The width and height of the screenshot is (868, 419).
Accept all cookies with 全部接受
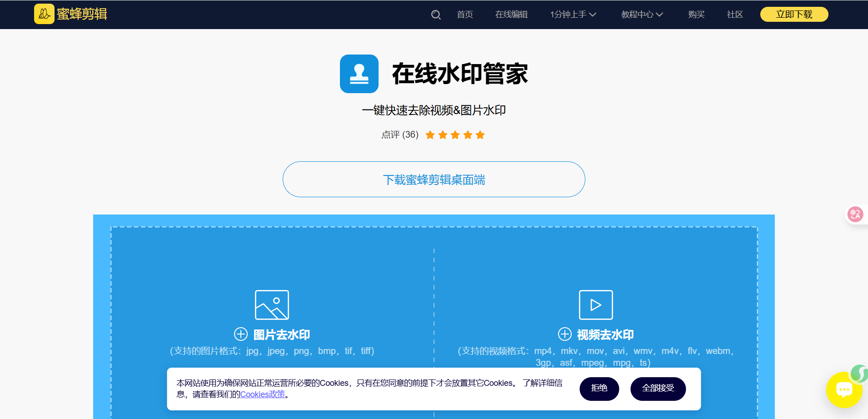pyautogui.click(x=658, y=389)
